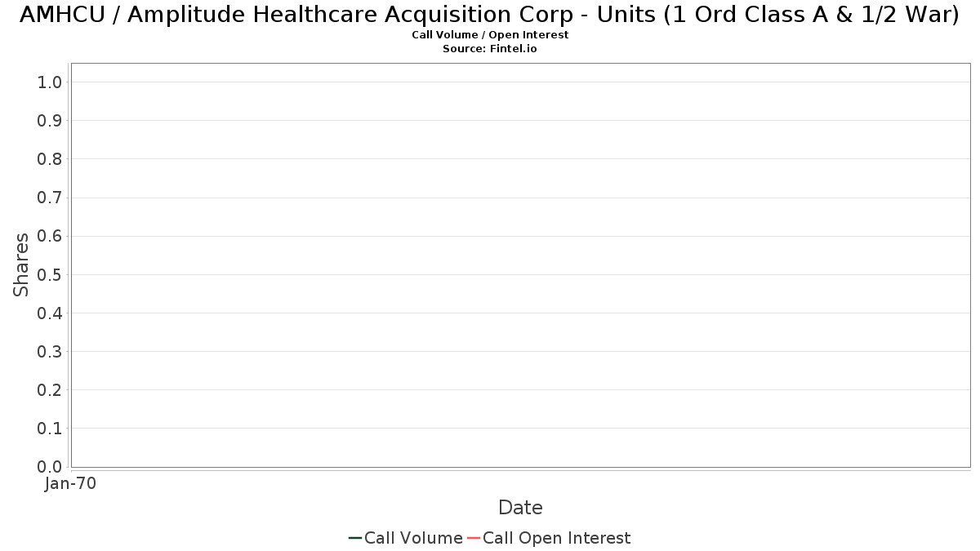Click the red Call Open Interest line swatch

[x=474, y=538]
